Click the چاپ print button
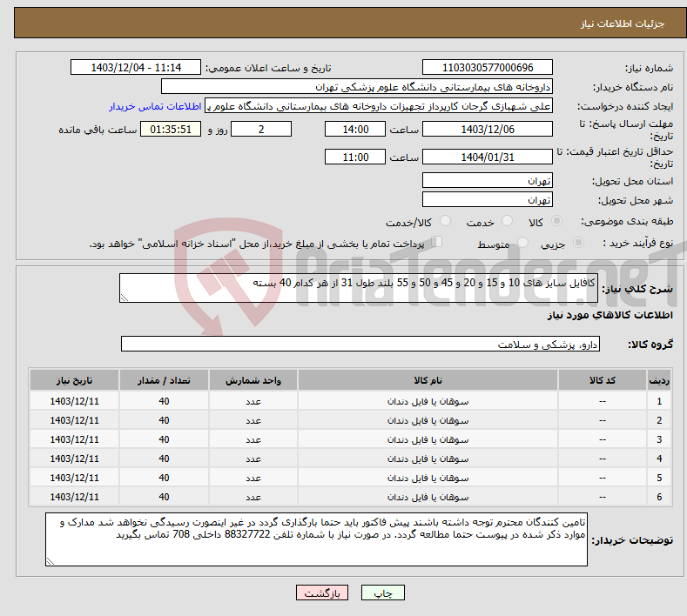Image resolution: width=687 pixels, height=616 pixels. pyautogui.click(x=383, y=593)
